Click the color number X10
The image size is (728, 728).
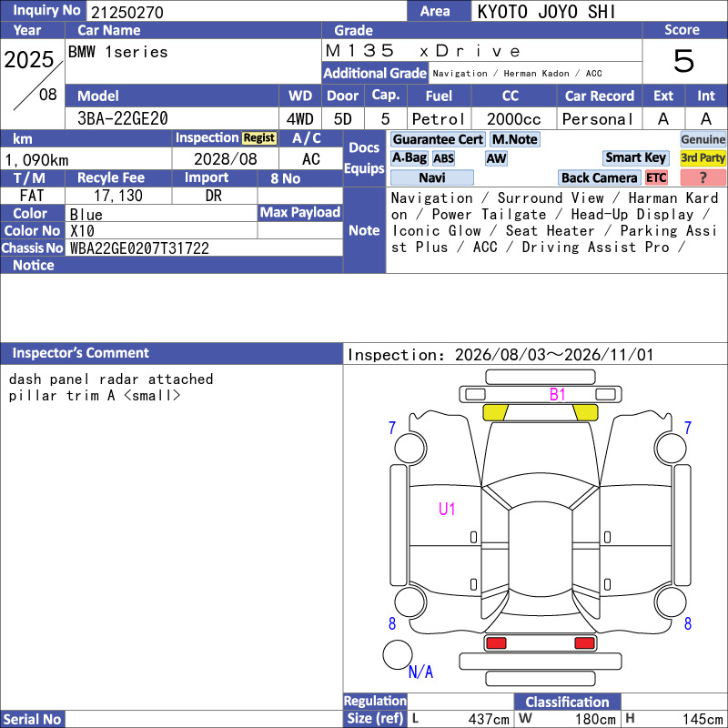tap(82, 231)
